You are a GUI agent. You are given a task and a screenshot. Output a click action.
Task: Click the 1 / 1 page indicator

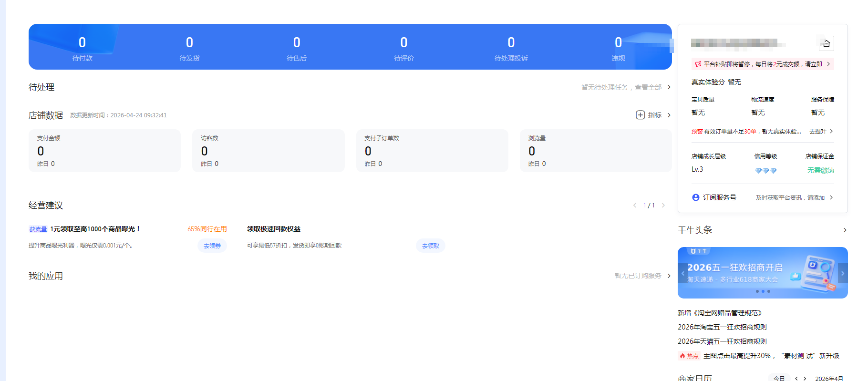pos(649,206)
